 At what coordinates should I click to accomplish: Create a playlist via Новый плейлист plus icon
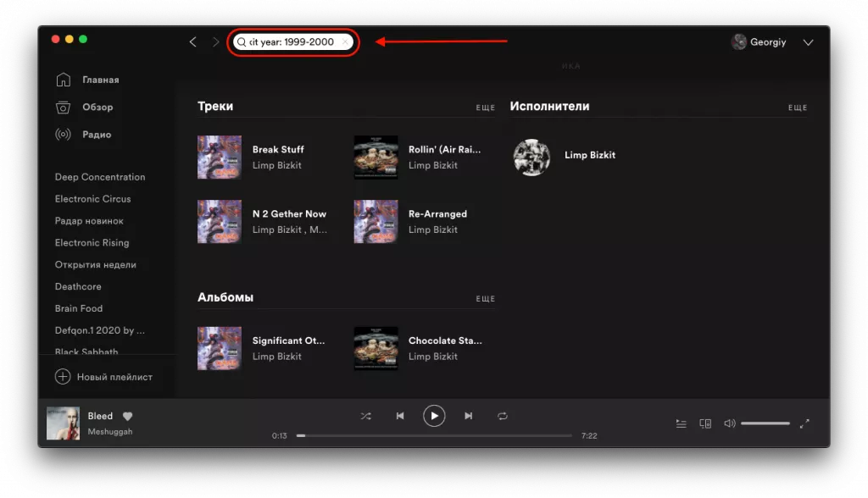[x=63, y=376]
